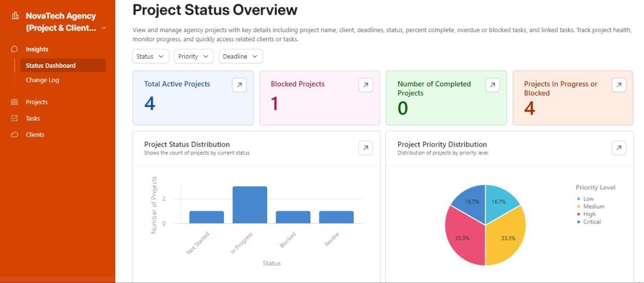Click the Tasks checkbox icon in sidebar

[x=15, y=119]
